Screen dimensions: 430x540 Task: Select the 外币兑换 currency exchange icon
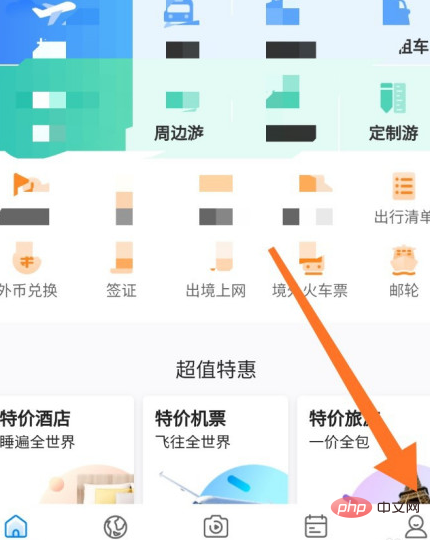click(x=28, y=270)
